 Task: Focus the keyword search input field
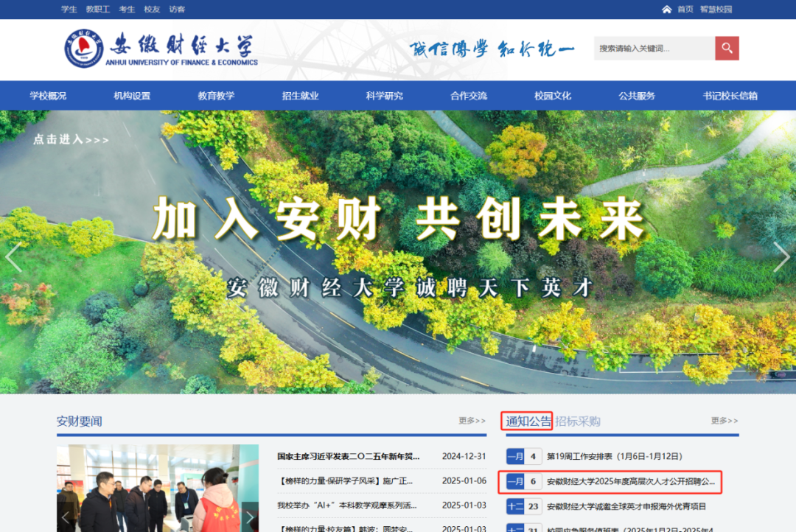[x=654, y=48]
